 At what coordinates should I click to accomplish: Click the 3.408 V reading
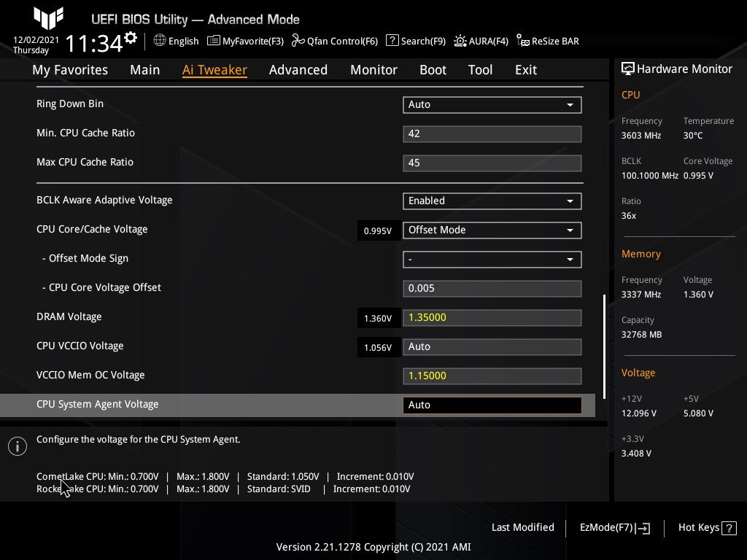pyautogui.click(x=636, y=454)
